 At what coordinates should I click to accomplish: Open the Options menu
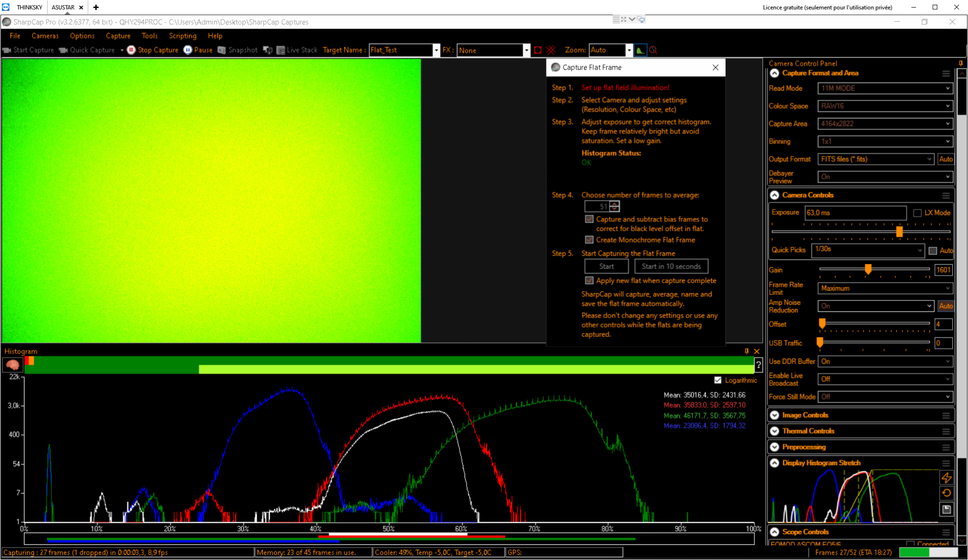[82, 36]
